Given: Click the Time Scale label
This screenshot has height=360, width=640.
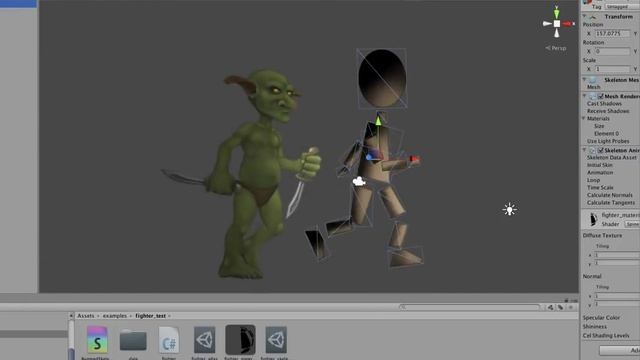Looking at the screenshot, I should coord(600,188).
